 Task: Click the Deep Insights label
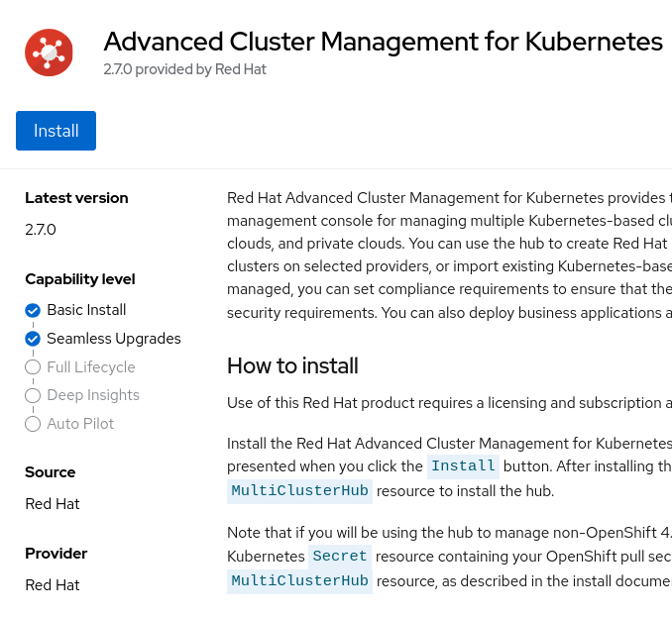pyautogui.click(x=93, y=395)
